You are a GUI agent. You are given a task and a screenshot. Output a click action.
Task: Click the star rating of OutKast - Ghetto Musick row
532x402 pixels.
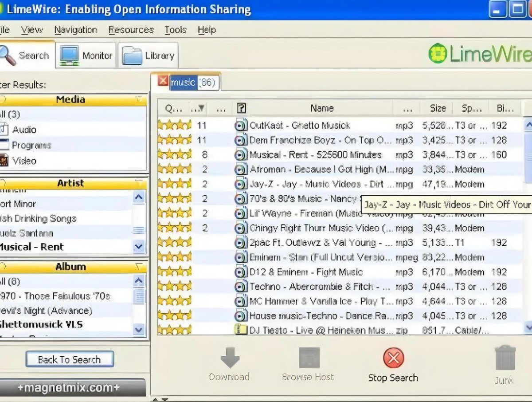pyautogui.click(x=175, y=126)
